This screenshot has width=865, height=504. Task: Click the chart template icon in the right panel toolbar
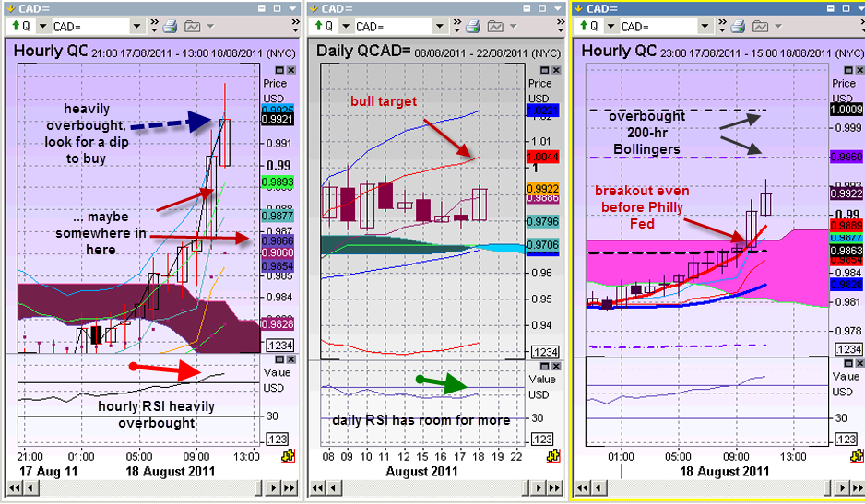point(758,27)
